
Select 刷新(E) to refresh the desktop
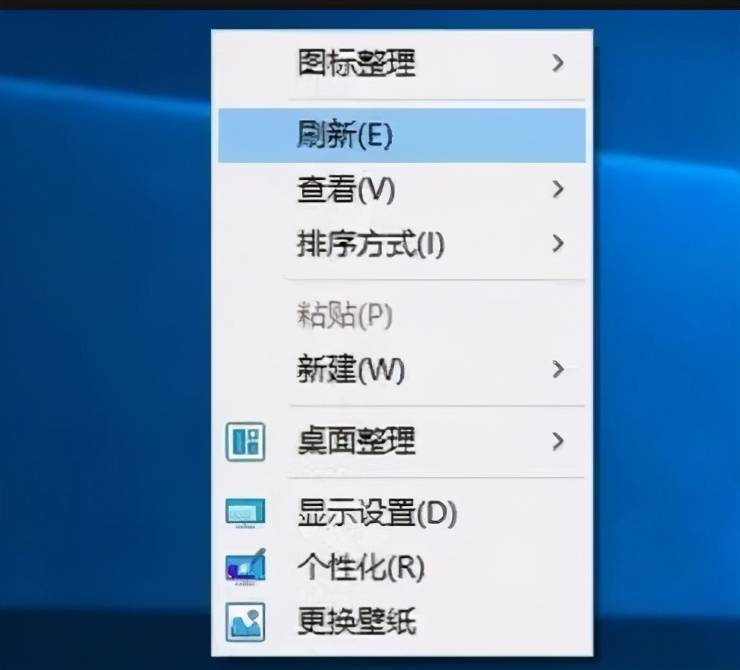pyautogui.click(x=402, y=135)
